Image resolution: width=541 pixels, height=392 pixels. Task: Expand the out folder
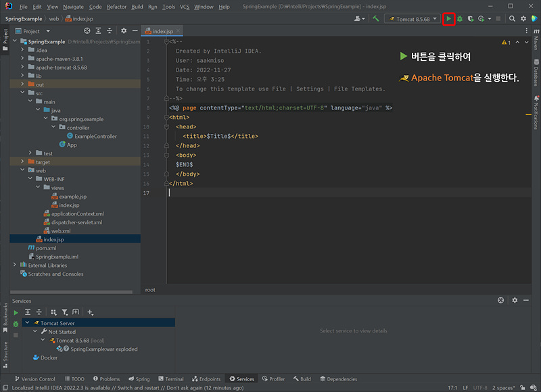[22, 84]
